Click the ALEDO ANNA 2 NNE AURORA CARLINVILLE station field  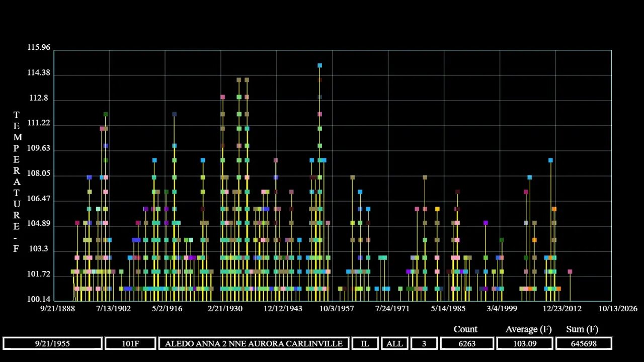click(x=254, y=343)
